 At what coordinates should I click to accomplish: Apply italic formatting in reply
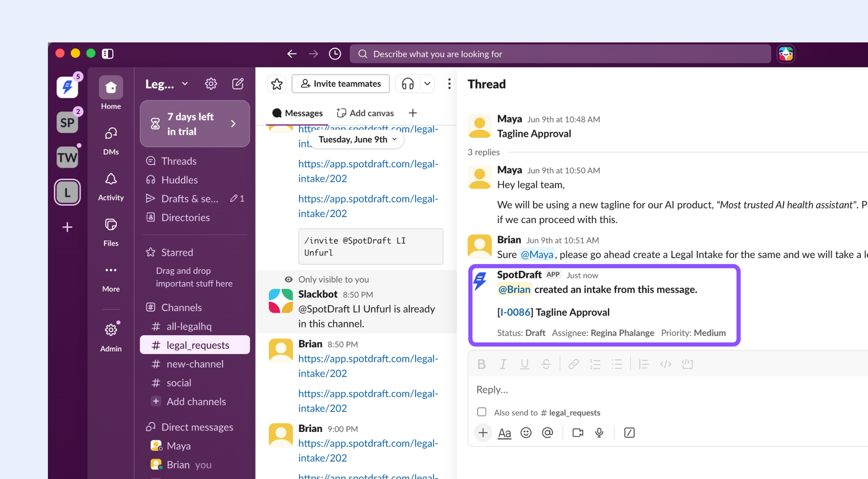pyautogui.click(x=503, y=364)
